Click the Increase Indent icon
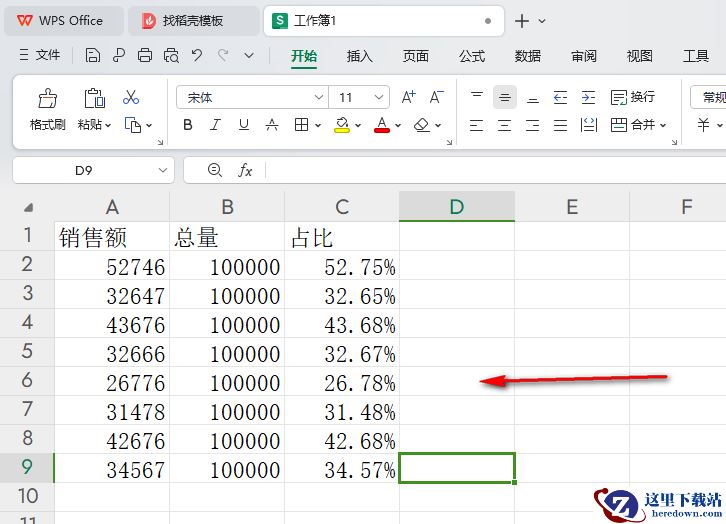The image size is (726, 524). [588, 97]
